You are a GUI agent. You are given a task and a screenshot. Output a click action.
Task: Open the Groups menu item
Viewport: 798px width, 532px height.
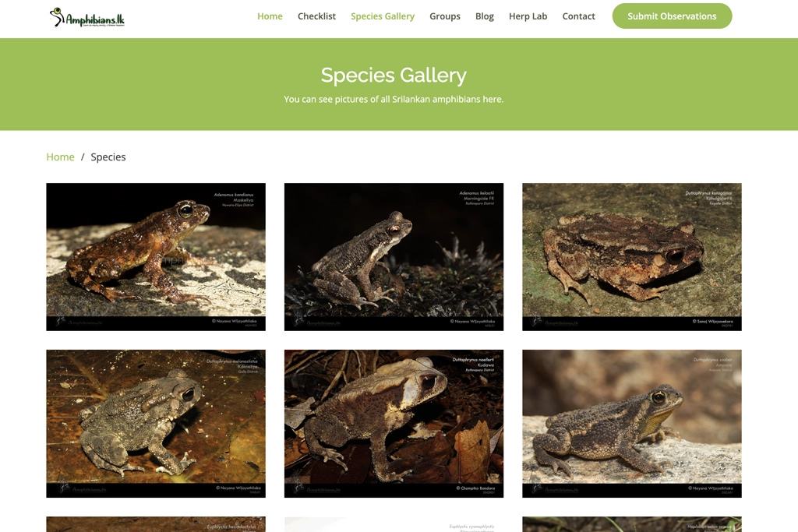pos(444,16)
